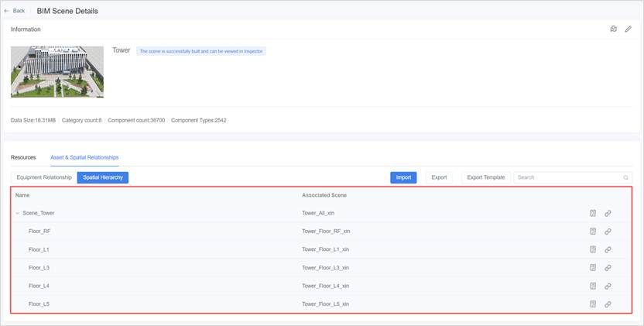Select the Spatial Hierarchy toggle
Viewport: 644px width, 326px height.
(102, 177)
